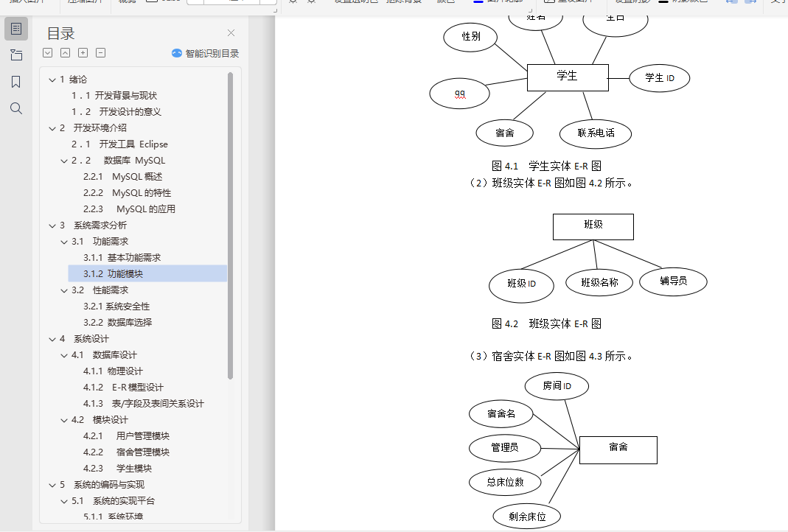Select the 学生 ID attribute ellipse
Viewport: 788px width, 532px height.
coord(659,78)
